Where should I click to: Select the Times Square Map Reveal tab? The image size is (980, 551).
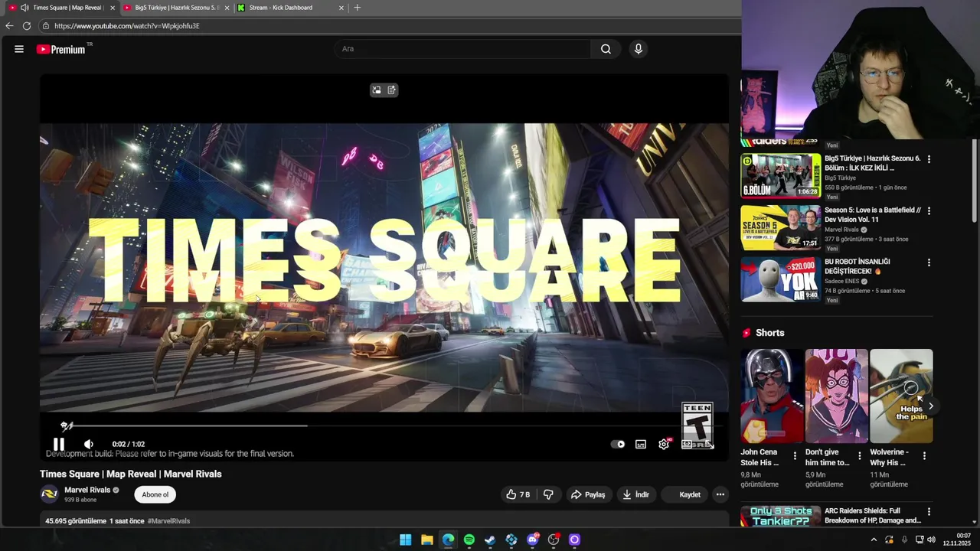(61, 8)
